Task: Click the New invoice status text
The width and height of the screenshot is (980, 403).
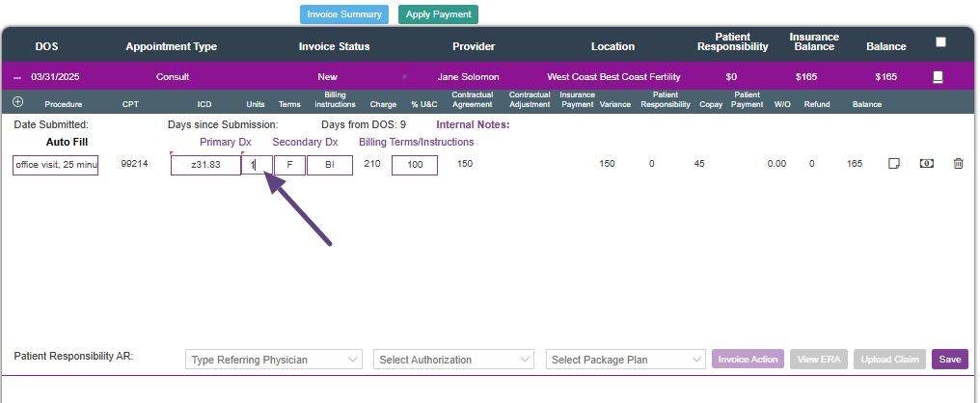Action: (x=328, y=77)
